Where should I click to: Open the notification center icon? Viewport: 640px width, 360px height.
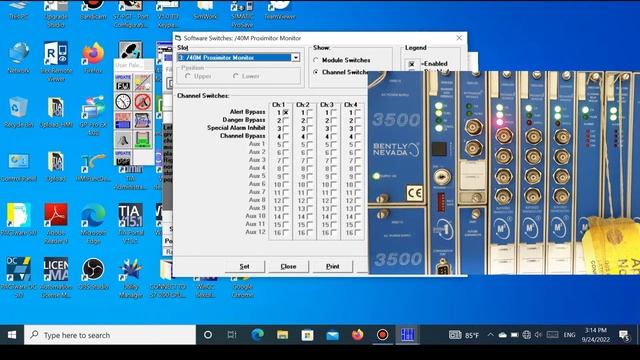click(x=624, y=336)
